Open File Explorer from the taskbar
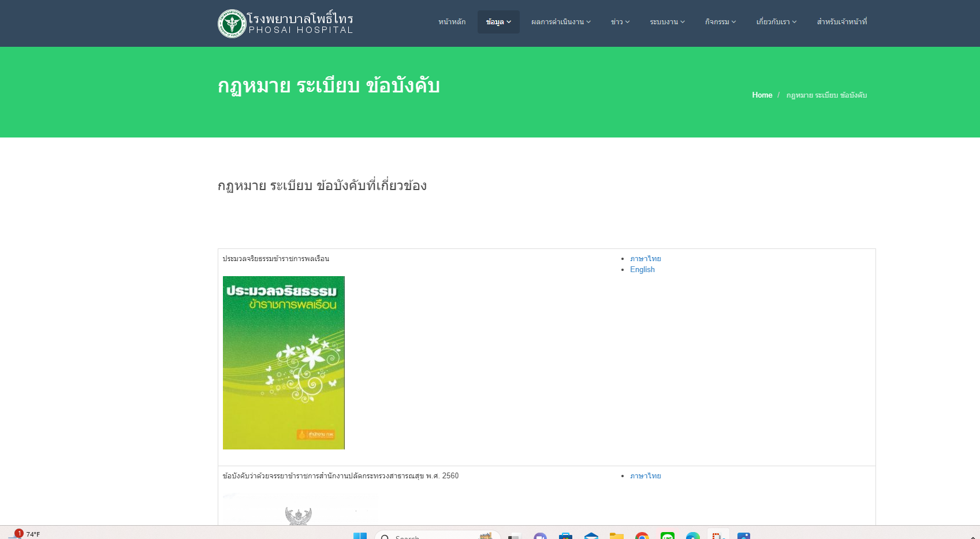Screen dimensions: 980x539 coord(616,536)
